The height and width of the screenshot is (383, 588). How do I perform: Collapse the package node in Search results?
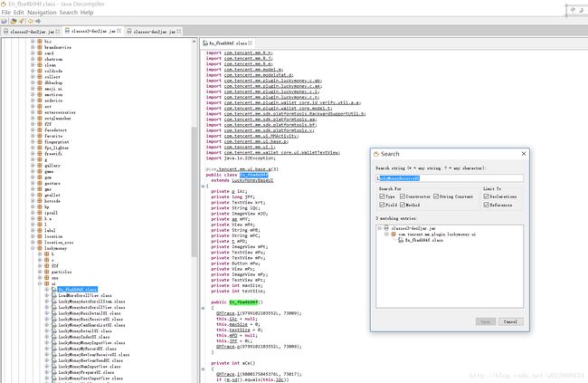tap(386, 234)
